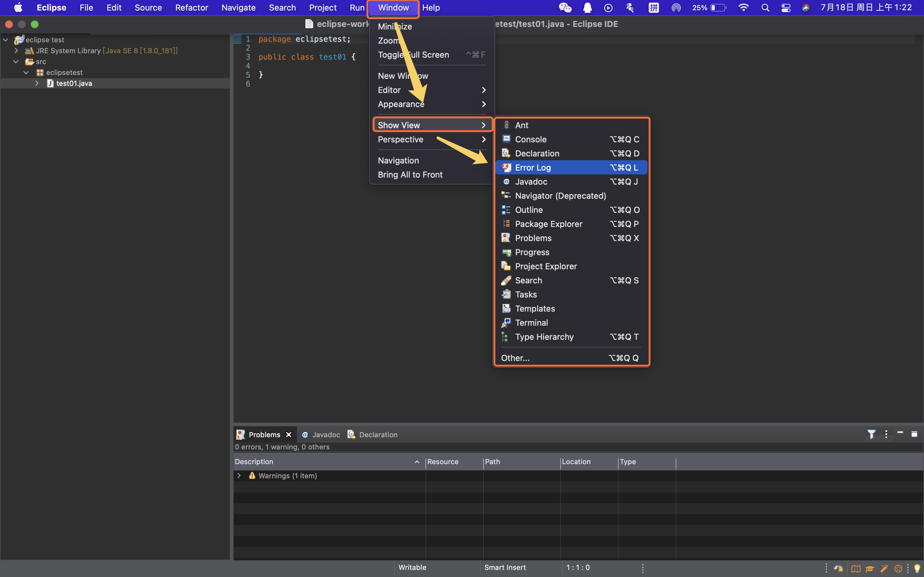Expand the Warnings (1 item) row
Viewport: 924px width, 577px height.
239,475
